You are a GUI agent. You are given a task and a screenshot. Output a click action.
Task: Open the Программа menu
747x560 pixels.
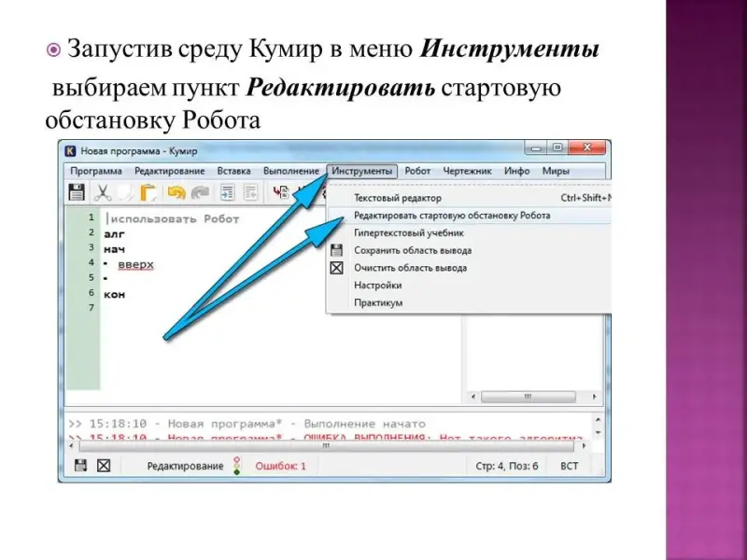pos(95,172)
